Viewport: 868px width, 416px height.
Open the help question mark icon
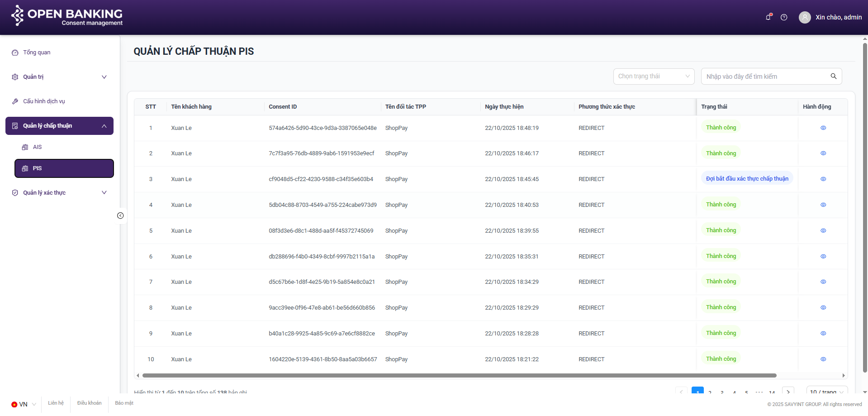tap(784, 17)
